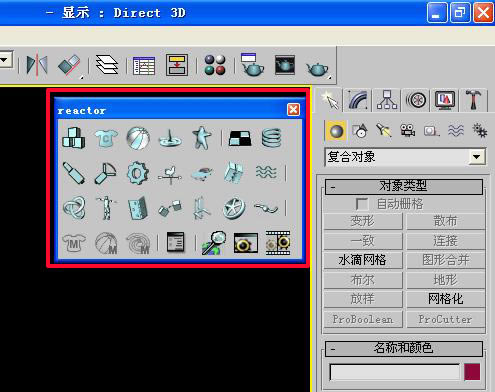Open Material Editor four-spheres icon
495x392 pixels.
215,65
